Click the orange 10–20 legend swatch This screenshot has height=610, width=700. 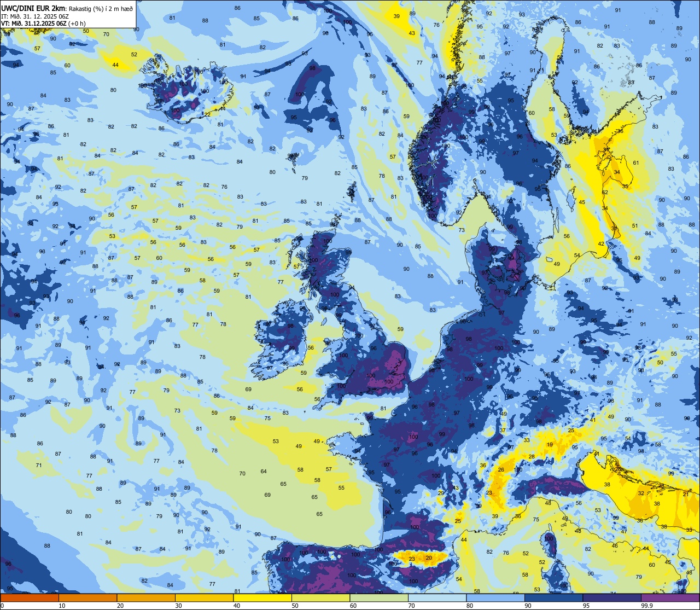tap(87, 597)
